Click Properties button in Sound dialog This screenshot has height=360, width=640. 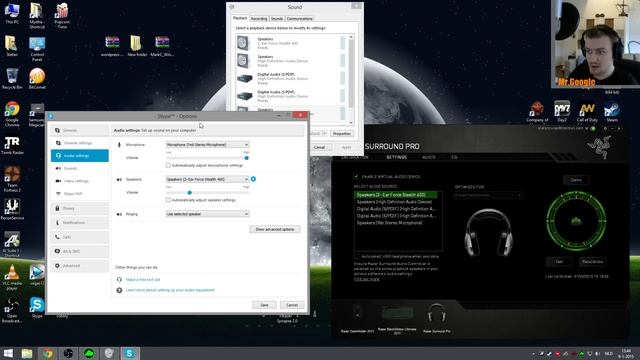(x=341, y=133)
